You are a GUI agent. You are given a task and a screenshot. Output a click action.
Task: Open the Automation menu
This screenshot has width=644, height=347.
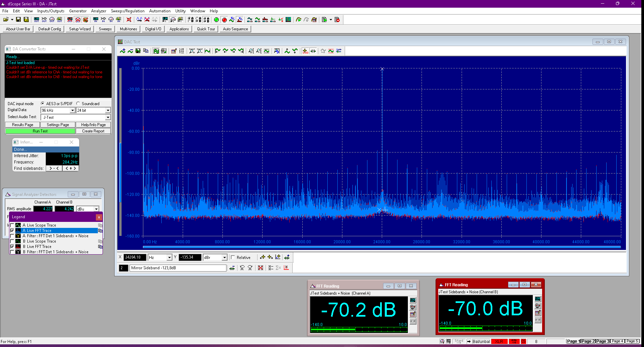coord(160,11)
